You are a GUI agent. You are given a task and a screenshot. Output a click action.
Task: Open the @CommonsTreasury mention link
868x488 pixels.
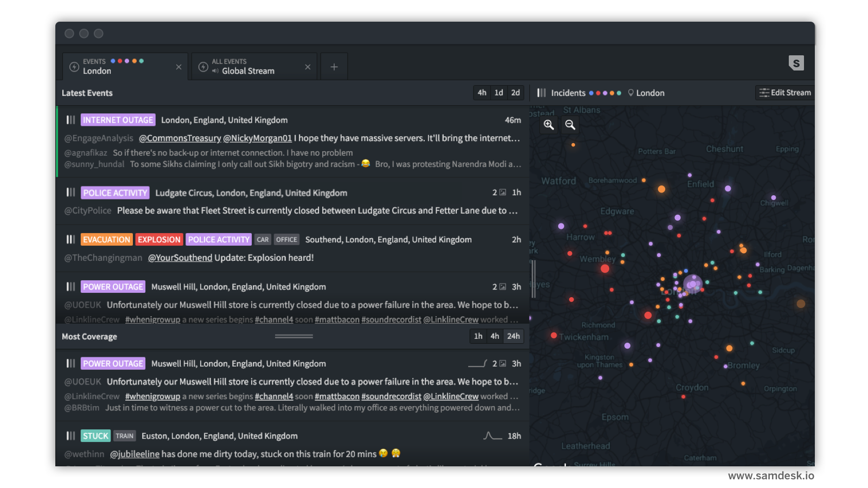click(x=180, y=138)
